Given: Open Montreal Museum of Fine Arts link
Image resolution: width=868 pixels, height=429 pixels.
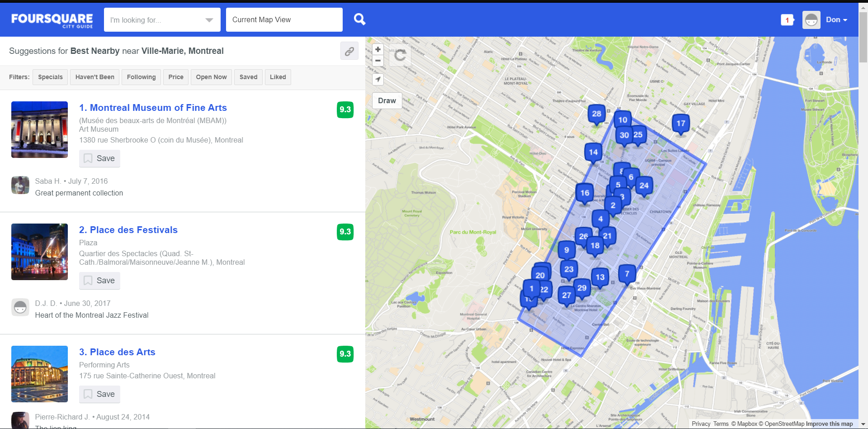Looking at the screenshot, I should coord(153,108).
